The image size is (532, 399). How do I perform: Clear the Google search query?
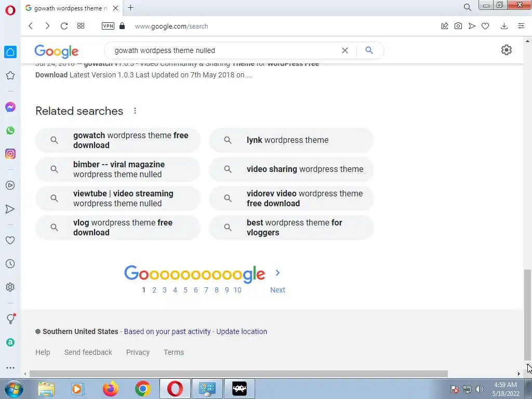(345, 50)
